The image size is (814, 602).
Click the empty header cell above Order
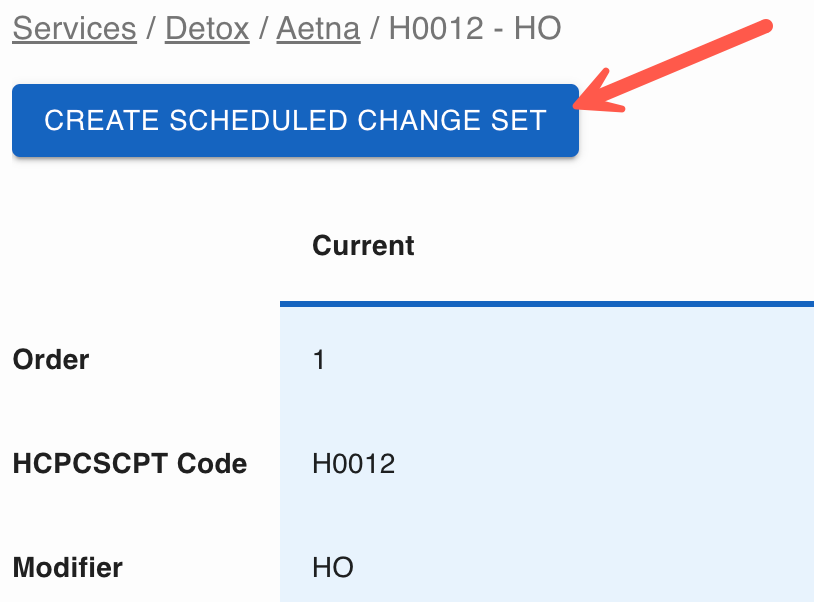140,245
